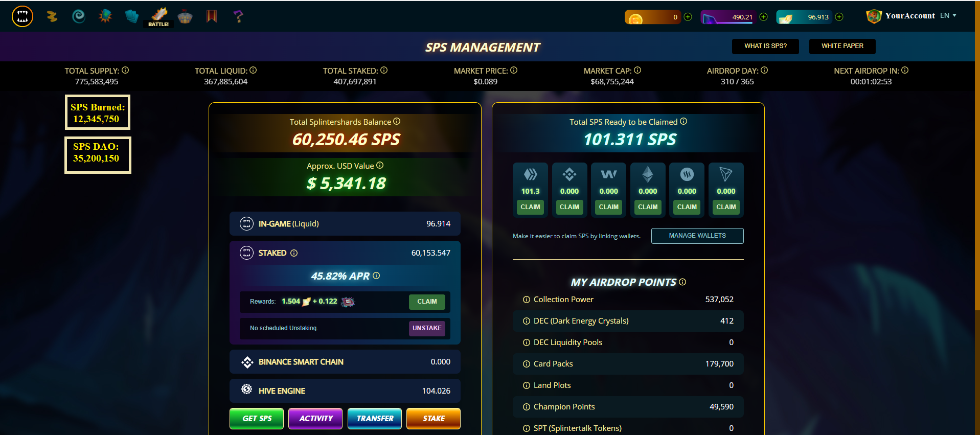
Task: Open the Market Price info icon
Action: (x=514, y=70)
